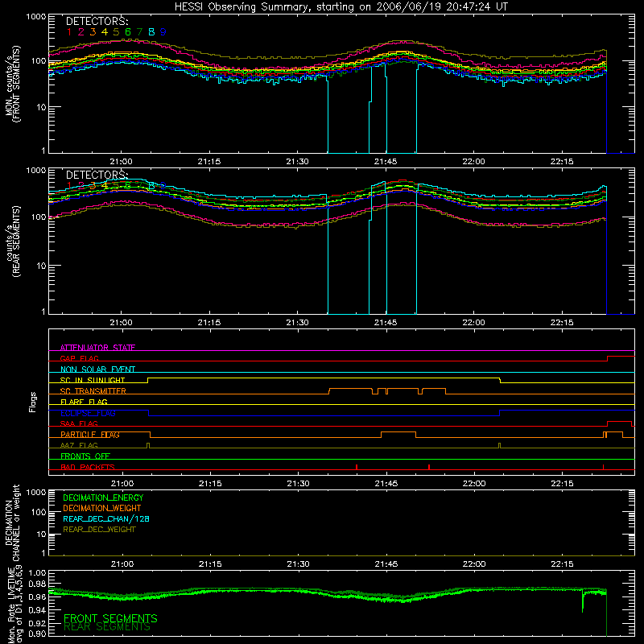Click the 0.98 livetime y-axis tick

(37, 584)
